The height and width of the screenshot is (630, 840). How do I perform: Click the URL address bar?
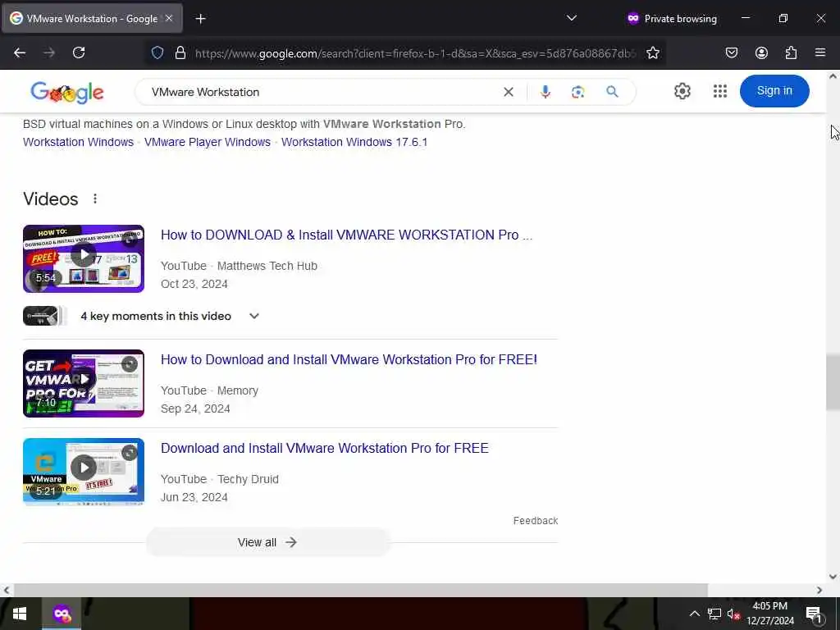pos(415,53)
